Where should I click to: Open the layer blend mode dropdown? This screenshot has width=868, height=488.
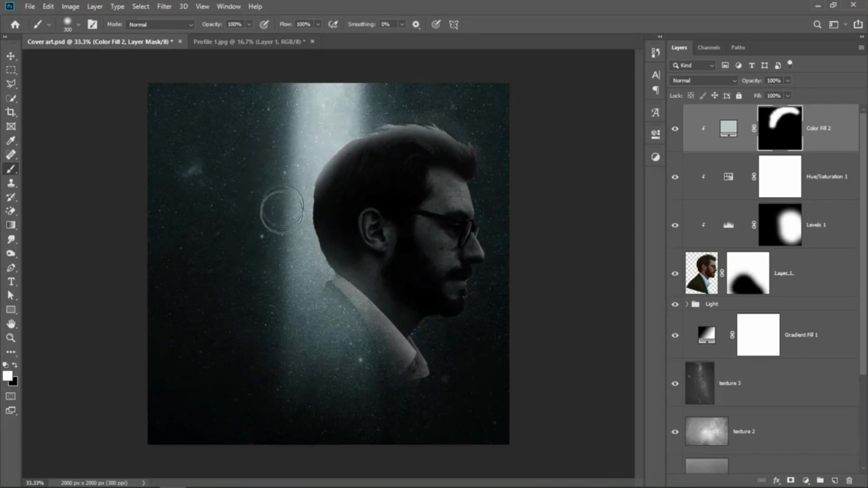704,80
